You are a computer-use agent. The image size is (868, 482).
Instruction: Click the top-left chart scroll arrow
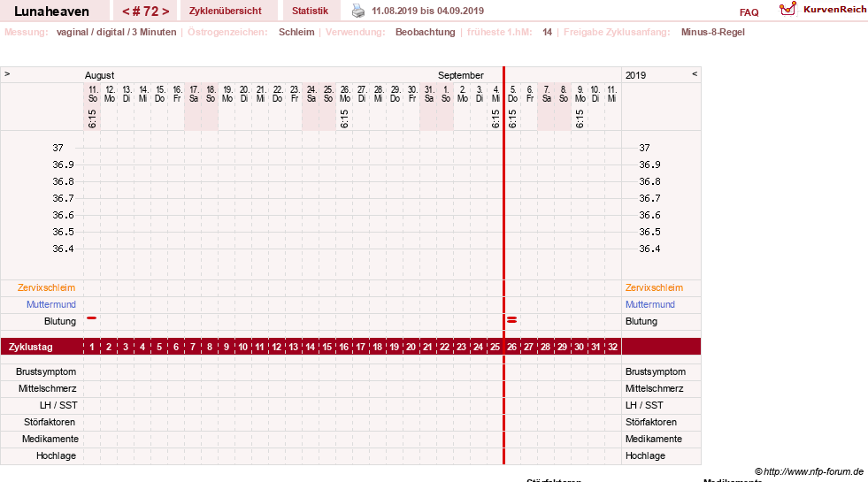(7, 73)
